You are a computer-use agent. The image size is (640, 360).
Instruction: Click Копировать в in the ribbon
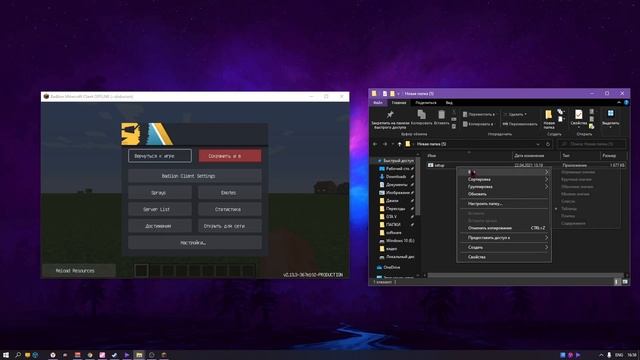[x=478, y=124]
